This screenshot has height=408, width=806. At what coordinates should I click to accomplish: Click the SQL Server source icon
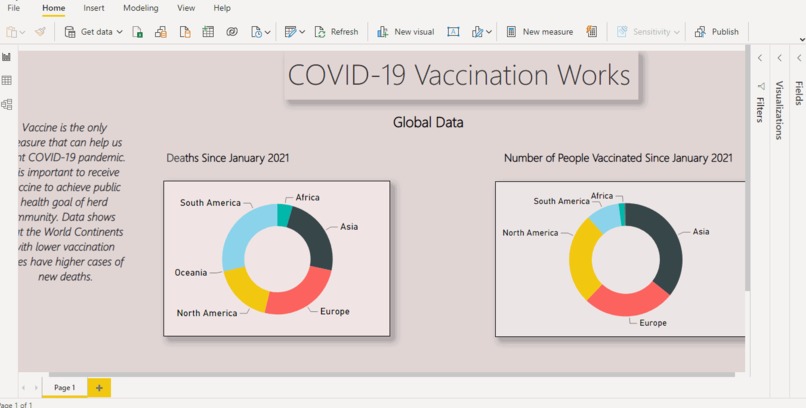coord(185,32)
